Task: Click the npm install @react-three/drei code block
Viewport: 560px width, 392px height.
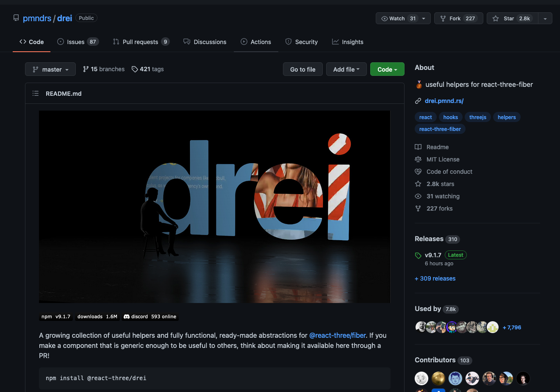Action: click(x=214, y=378)
